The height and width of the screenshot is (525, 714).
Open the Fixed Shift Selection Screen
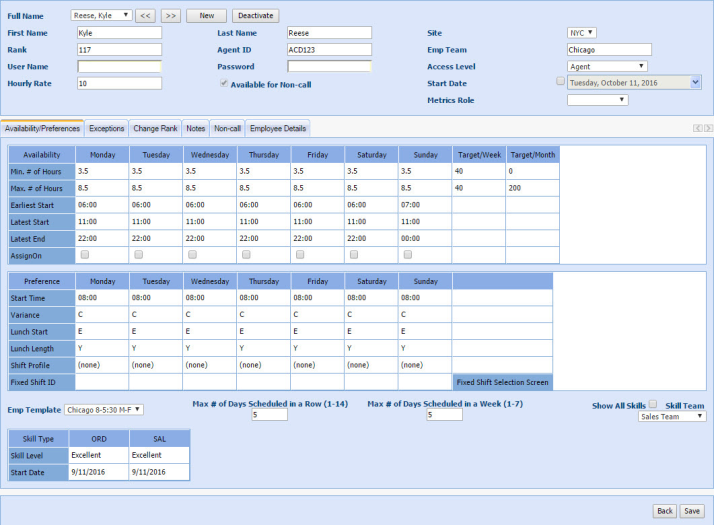click(502, 382)
